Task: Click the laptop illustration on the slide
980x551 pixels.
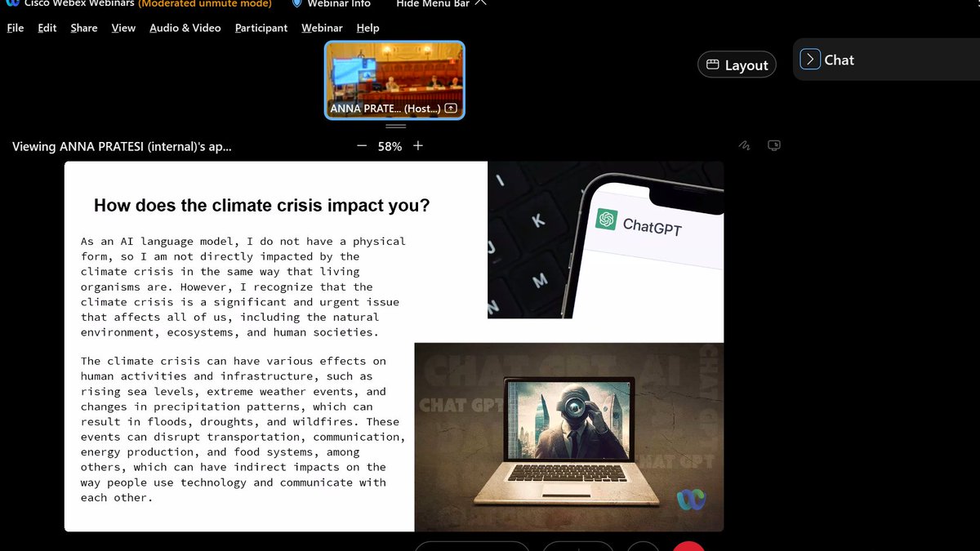Action: click(568, 437)
